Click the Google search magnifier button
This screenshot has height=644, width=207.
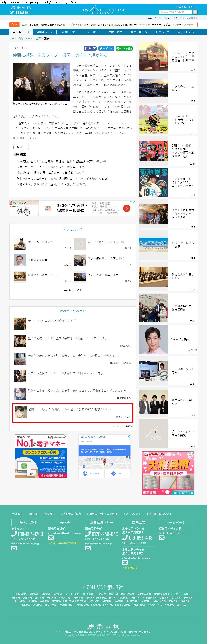[195, 12]
